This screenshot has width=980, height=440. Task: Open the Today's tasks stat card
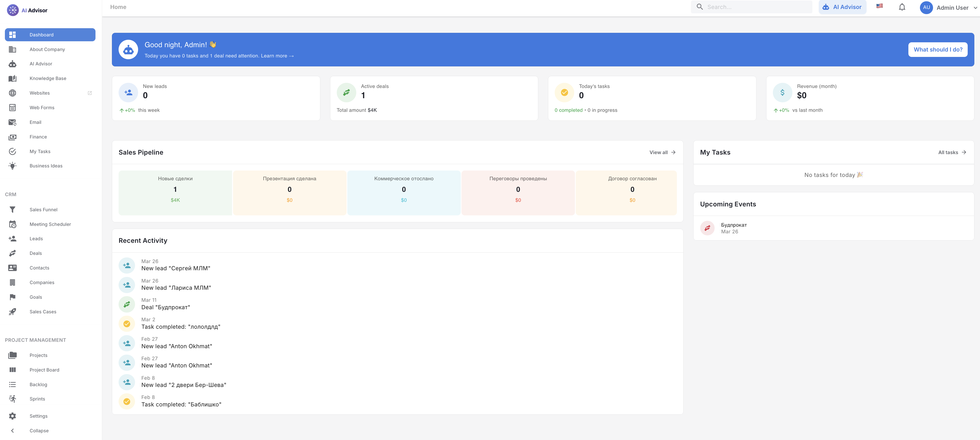(652, 98)
